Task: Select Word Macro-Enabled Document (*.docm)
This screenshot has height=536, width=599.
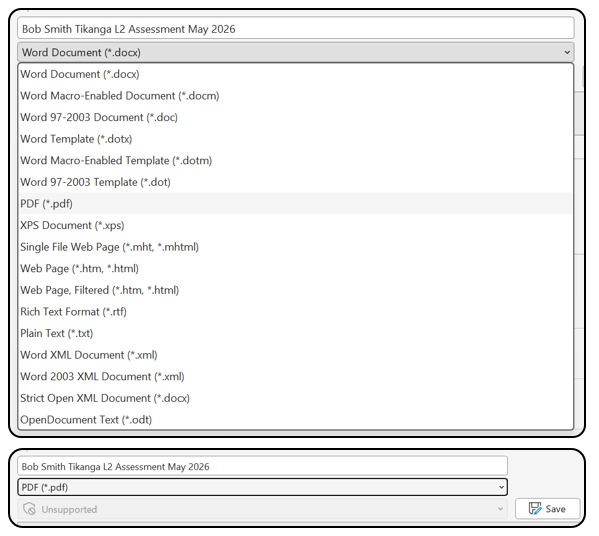Action: 296,96
